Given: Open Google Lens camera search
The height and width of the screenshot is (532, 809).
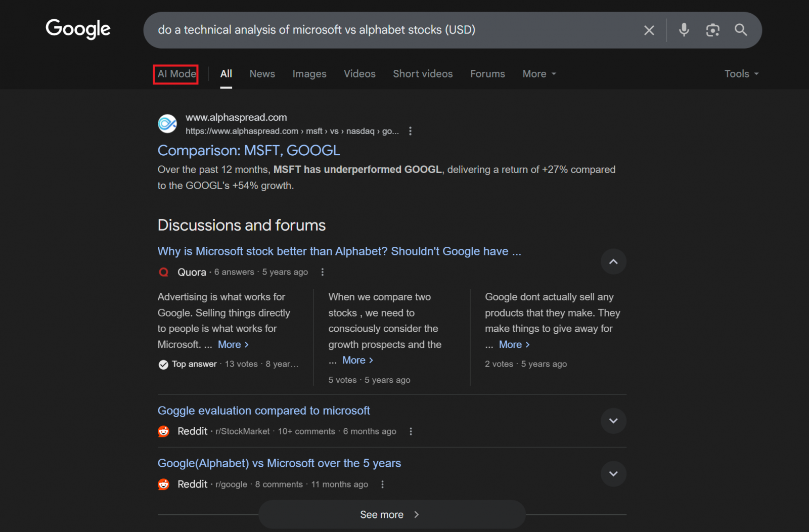Looking at the screenshot, I should pos(713,30).
